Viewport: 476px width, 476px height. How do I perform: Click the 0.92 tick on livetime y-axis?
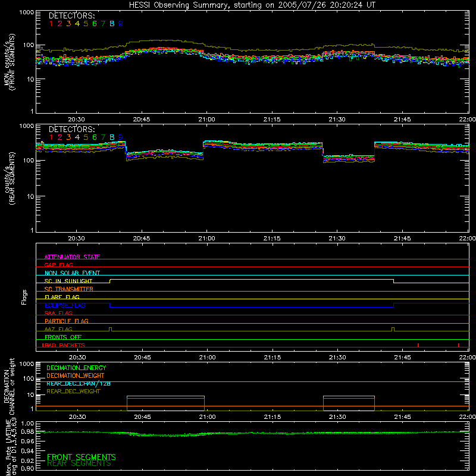[27, 461]
